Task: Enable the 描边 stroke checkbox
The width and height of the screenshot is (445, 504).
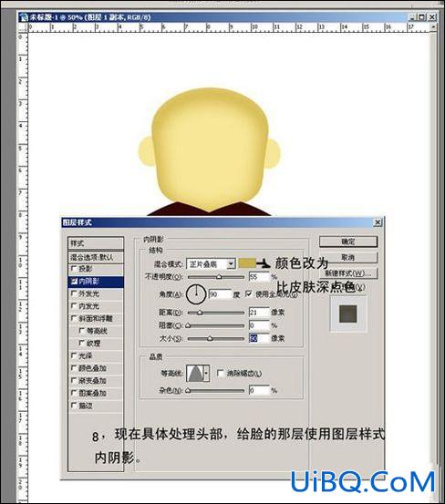Action: pyautogui.click(x=74, y=406)
